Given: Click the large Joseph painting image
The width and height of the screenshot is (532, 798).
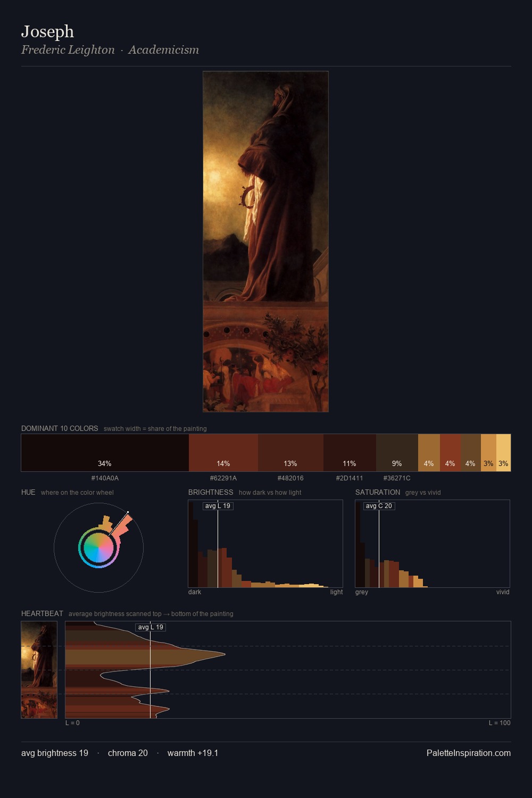Looking at the screenshot, I should 265,242.
